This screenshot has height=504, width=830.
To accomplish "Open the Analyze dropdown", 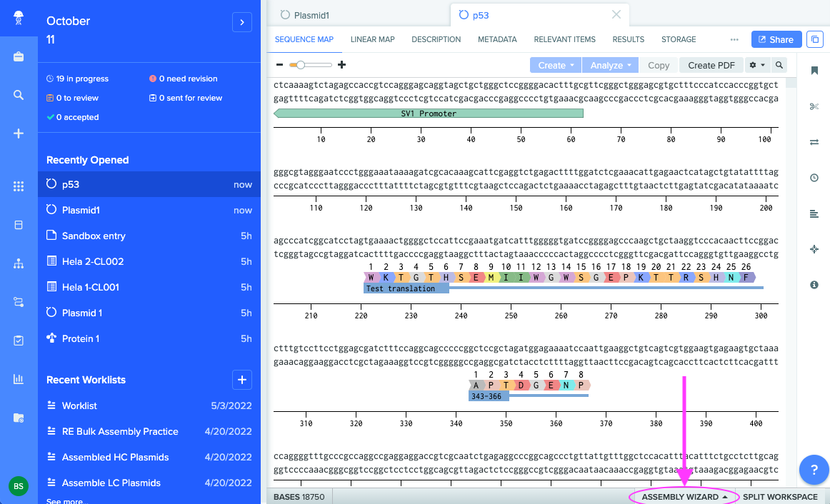I will (x=610, y=65).
